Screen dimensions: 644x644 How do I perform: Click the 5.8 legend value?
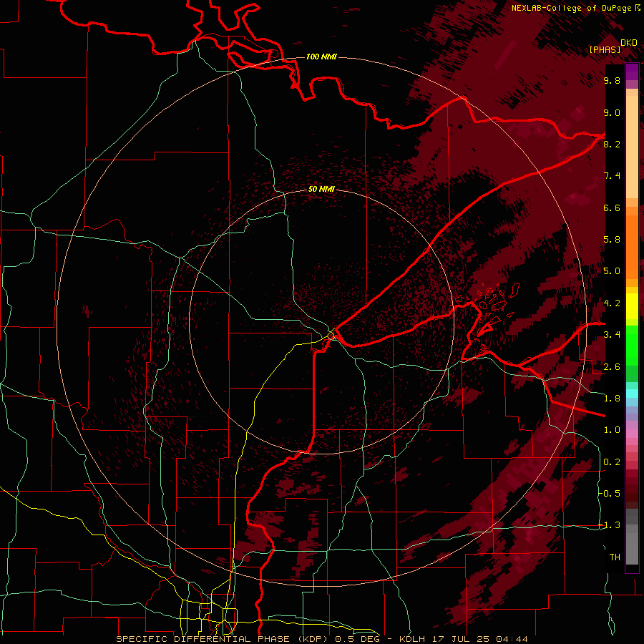tap(612, 240)
